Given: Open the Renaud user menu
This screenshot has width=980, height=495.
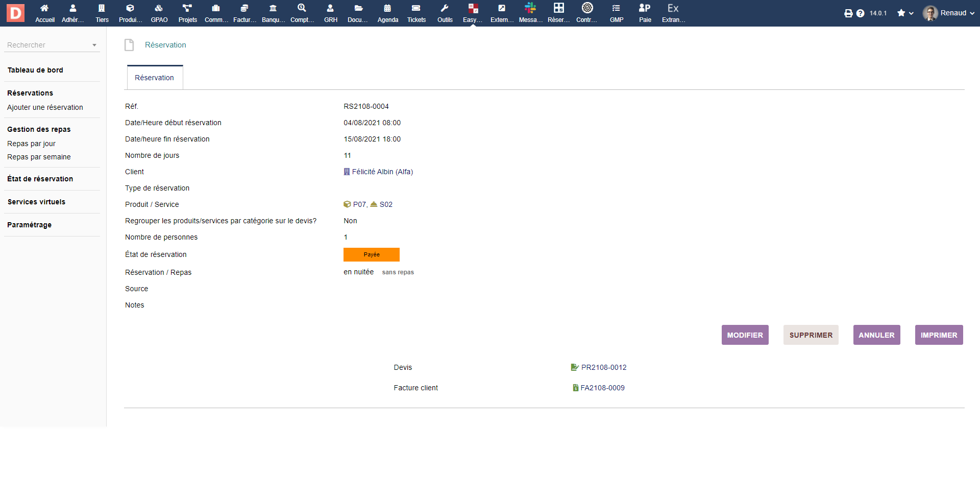Looking at the screenshot, I should pos(948,13).
